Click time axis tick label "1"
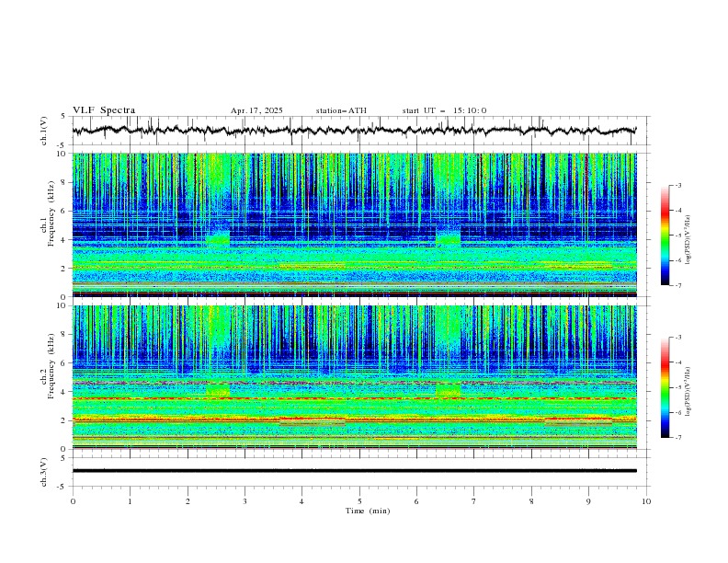The height and width of the screenshot is (563, 728). (x=130, y=501)
